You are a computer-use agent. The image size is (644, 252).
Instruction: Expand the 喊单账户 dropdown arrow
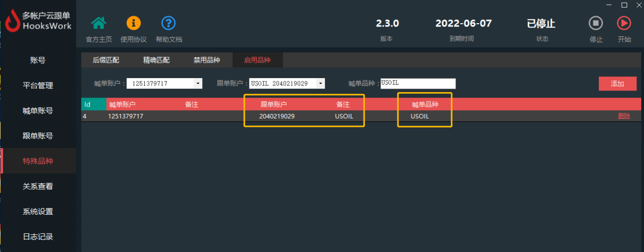coord(198,84)
